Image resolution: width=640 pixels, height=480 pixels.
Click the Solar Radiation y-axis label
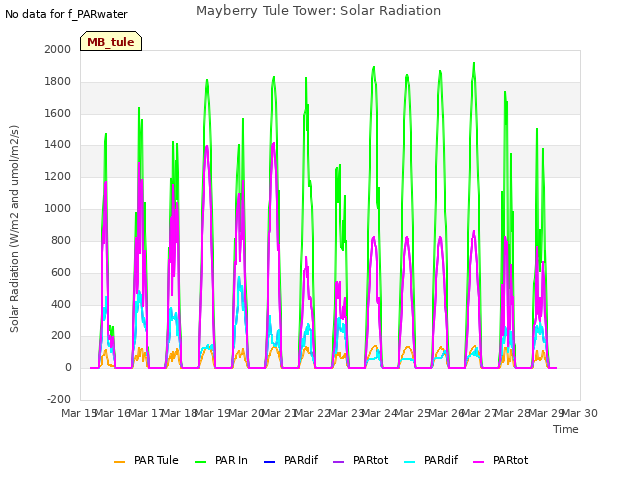point(14,229)
